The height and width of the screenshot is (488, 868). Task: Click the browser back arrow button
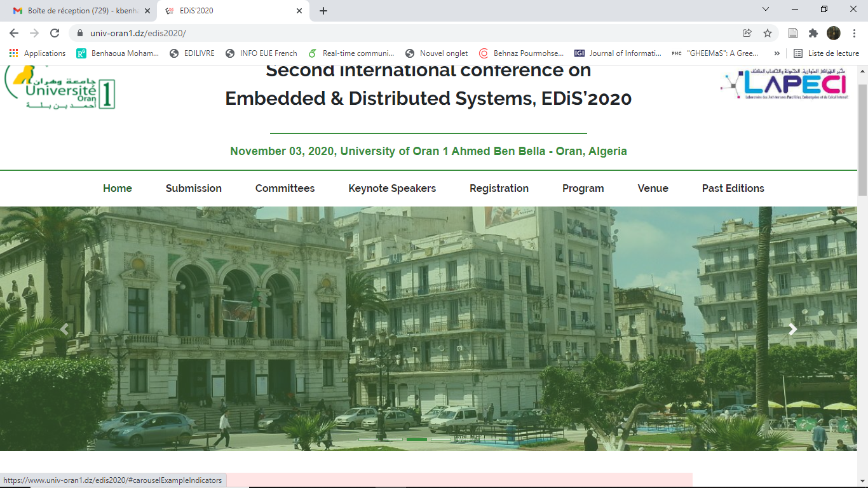click(14, 33)
